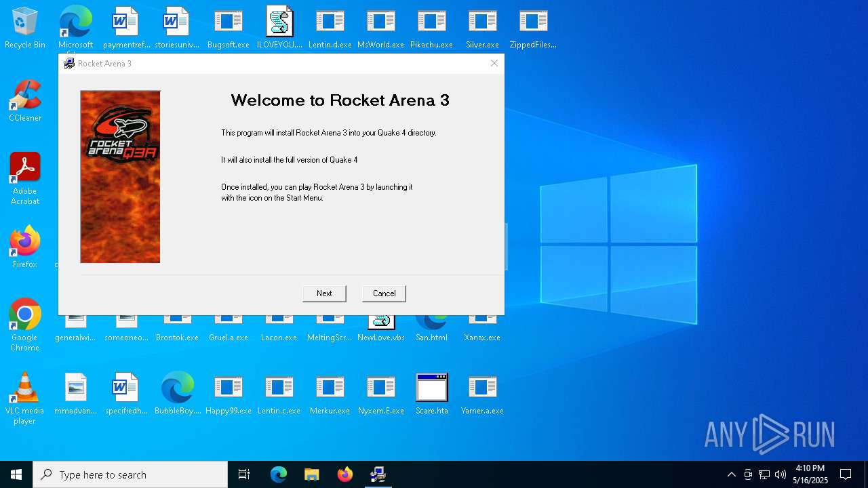Select the San.html desktop icon

pos(431,329)
